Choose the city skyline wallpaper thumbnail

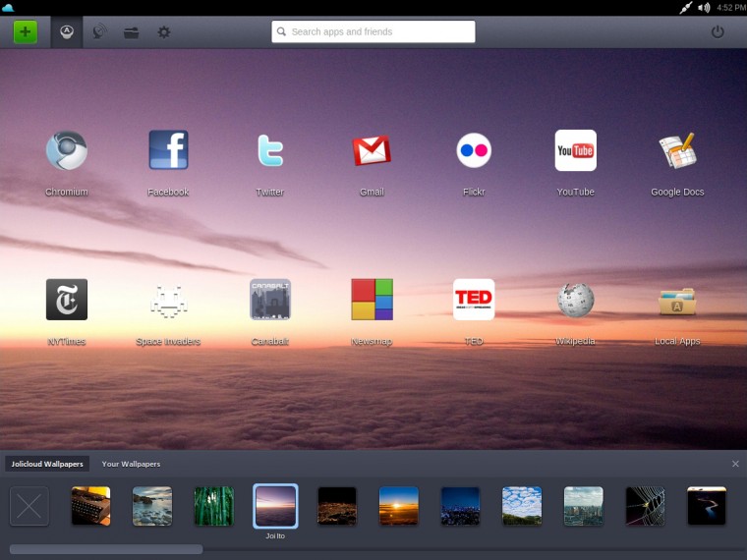pyautogui.click(x=584, y=506)
